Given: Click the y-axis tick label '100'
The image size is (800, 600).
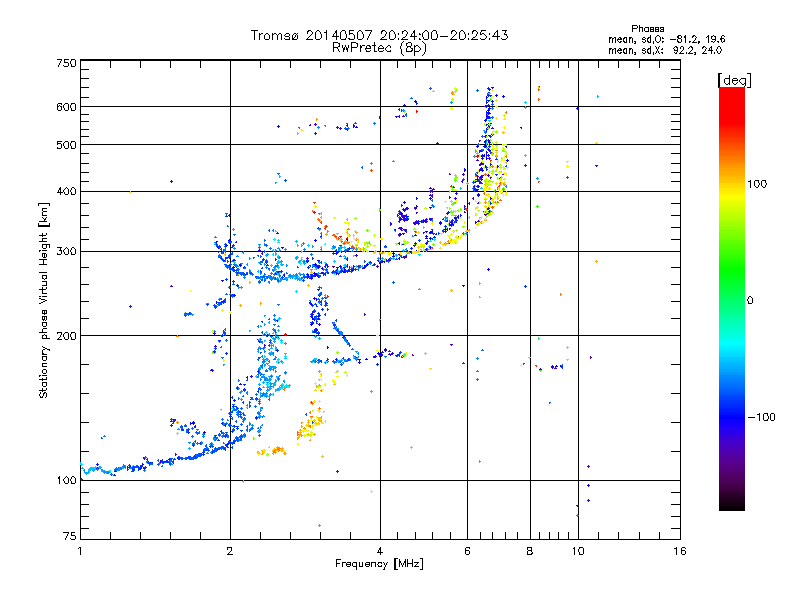Looking at the screenshot, I should point(67,481).
